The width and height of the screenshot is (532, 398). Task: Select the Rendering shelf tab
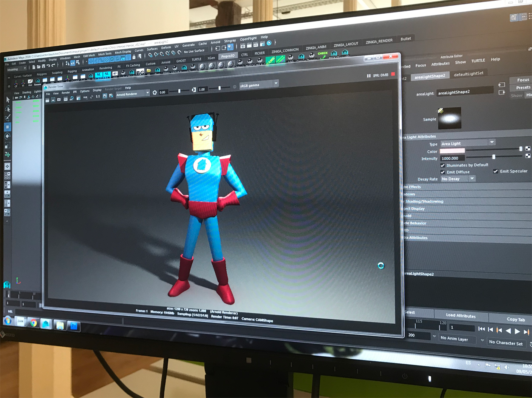[x=106, y=68]
